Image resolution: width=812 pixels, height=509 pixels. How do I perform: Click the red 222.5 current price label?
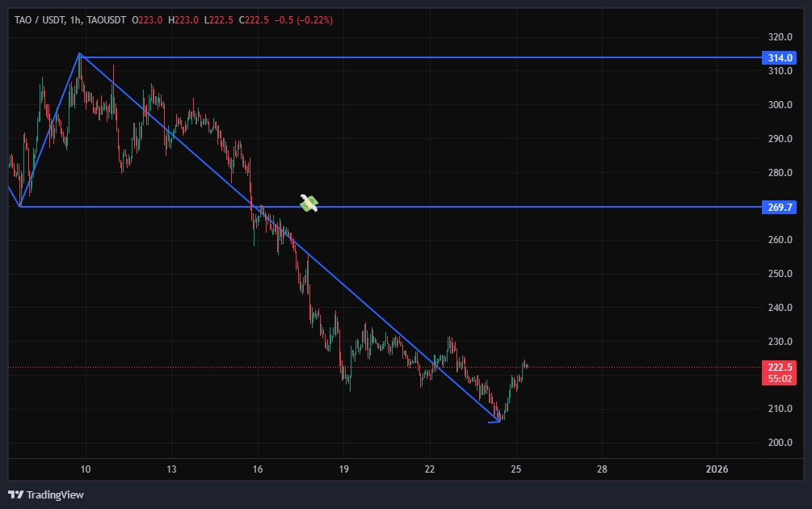779,367
